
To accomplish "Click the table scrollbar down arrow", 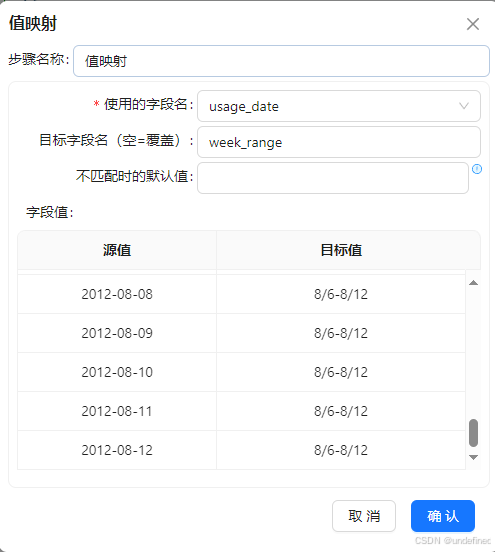I will [474, 457].
